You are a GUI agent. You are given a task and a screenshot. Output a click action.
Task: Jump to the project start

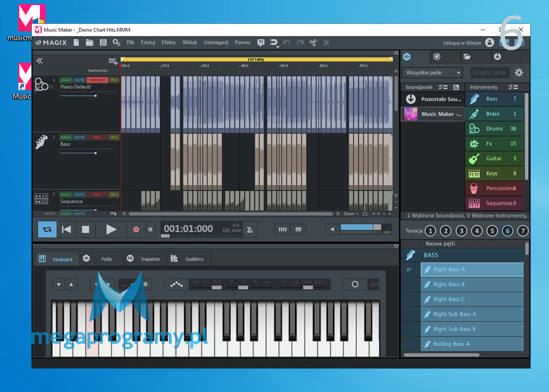tap(66, 230)
